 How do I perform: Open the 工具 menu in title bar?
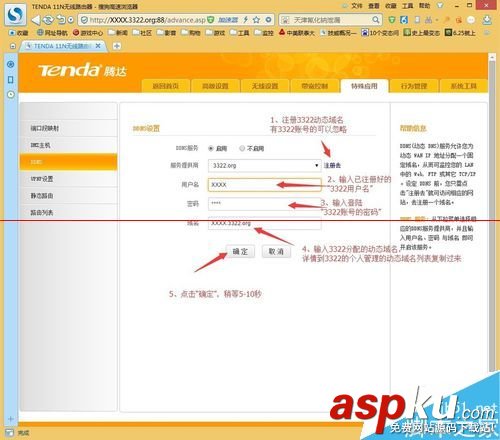[x=407, y=6]
